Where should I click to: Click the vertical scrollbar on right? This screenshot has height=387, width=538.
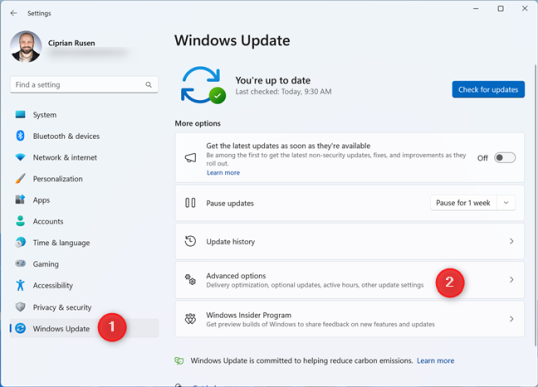coord(535,205)
